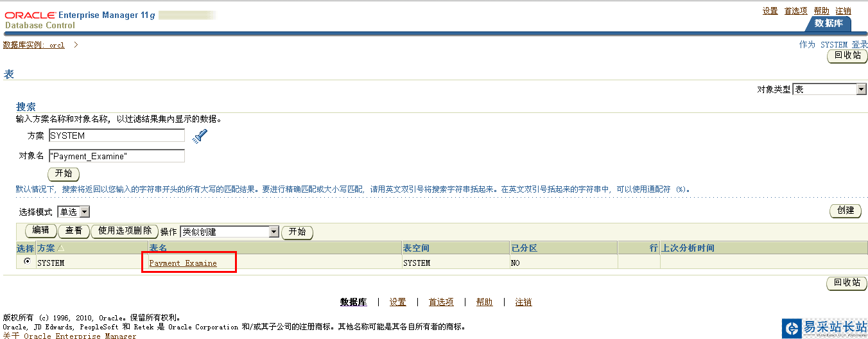Focus the 方案 input field

coord(117,135)
